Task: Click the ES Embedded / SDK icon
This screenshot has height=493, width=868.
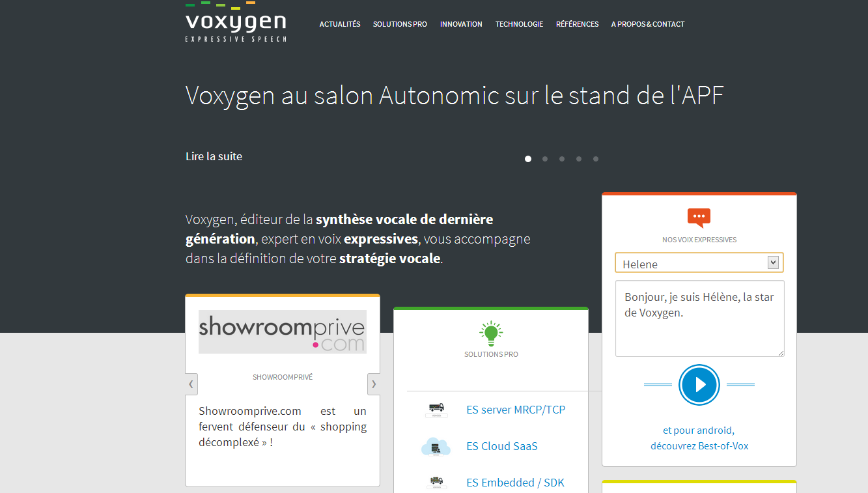Action: [x=436, y=483]
